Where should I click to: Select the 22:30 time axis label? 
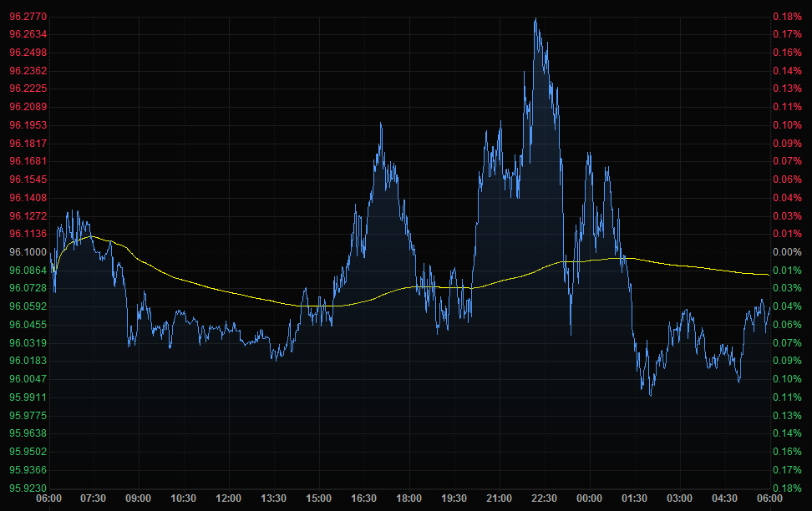click(x=544, y=498)
